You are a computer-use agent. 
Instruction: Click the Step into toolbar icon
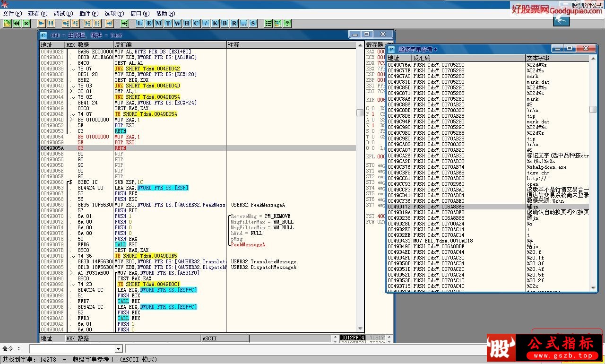(66, 23)
